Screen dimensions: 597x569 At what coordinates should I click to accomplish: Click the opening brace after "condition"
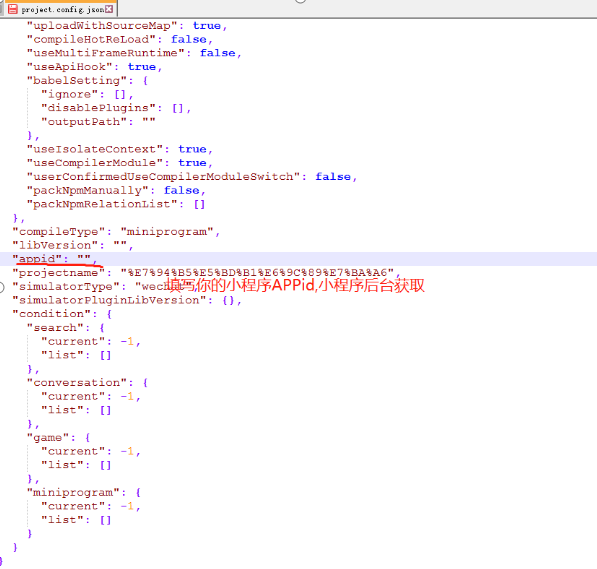[x=109, y=314]
